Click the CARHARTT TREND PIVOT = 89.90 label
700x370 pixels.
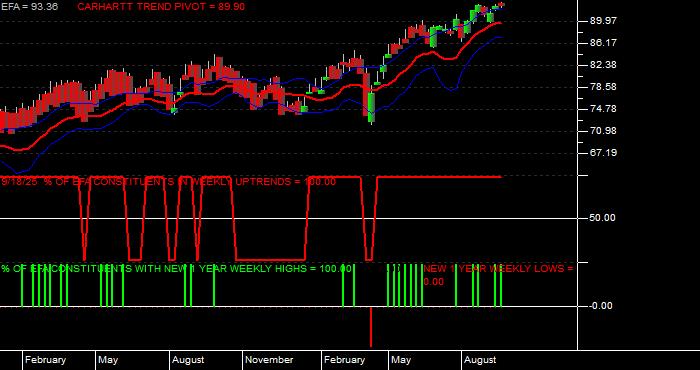pos(161,6)
